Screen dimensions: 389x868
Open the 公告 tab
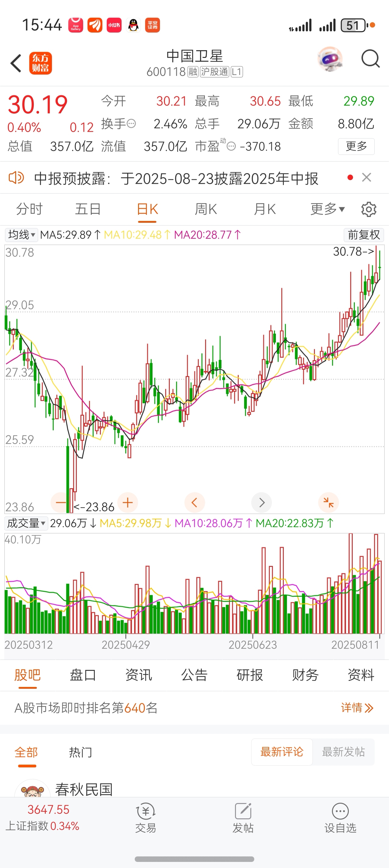[x=194, y=675]
